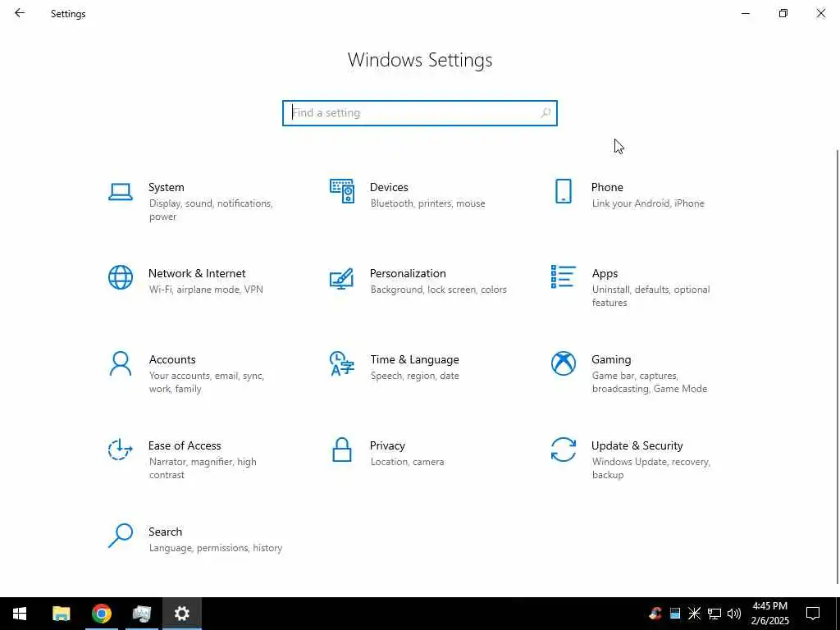Open the Network & Internet globe icon

(x=120, y=277)
